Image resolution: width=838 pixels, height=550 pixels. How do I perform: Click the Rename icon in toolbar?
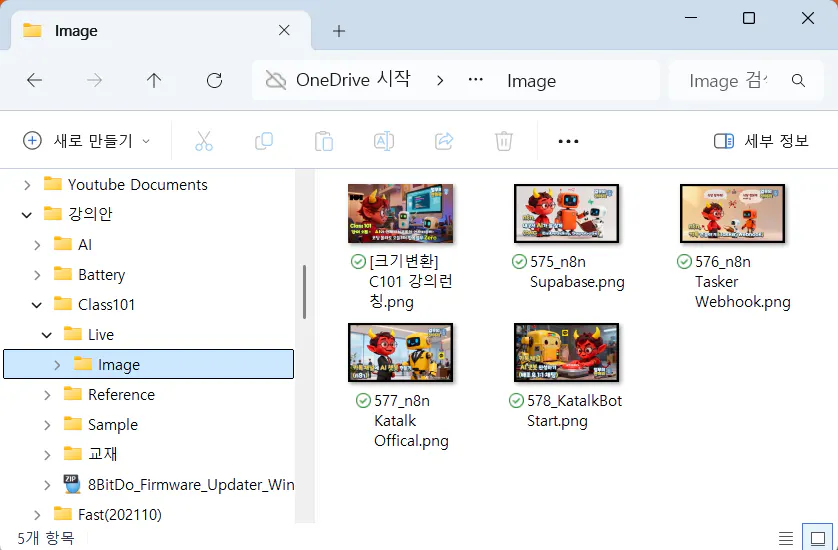(384, 141)
